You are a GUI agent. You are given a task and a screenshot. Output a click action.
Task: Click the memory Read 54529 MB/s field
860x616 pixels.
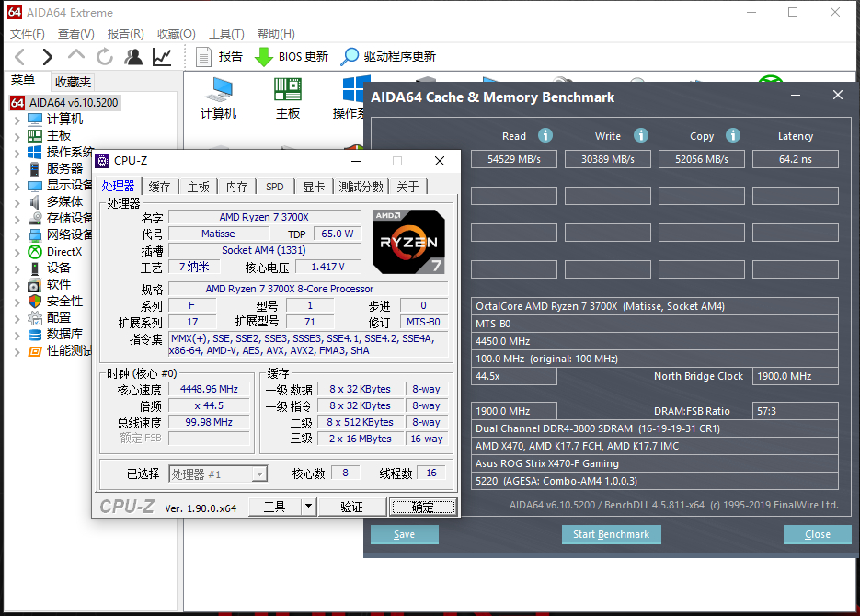click(x=514, y=159)
